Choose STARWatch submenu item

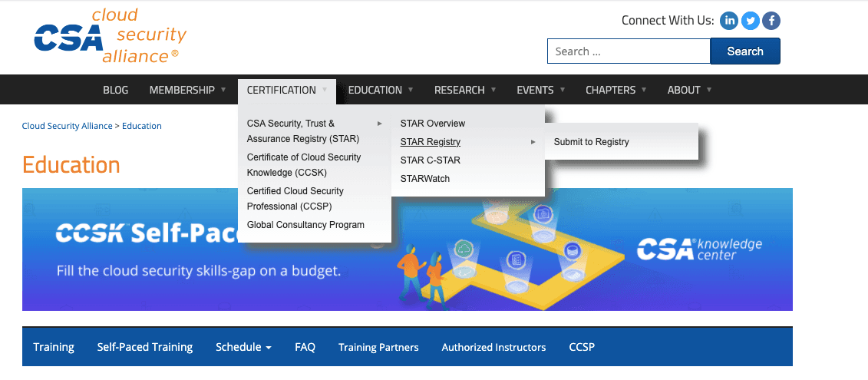click(425, 179)
